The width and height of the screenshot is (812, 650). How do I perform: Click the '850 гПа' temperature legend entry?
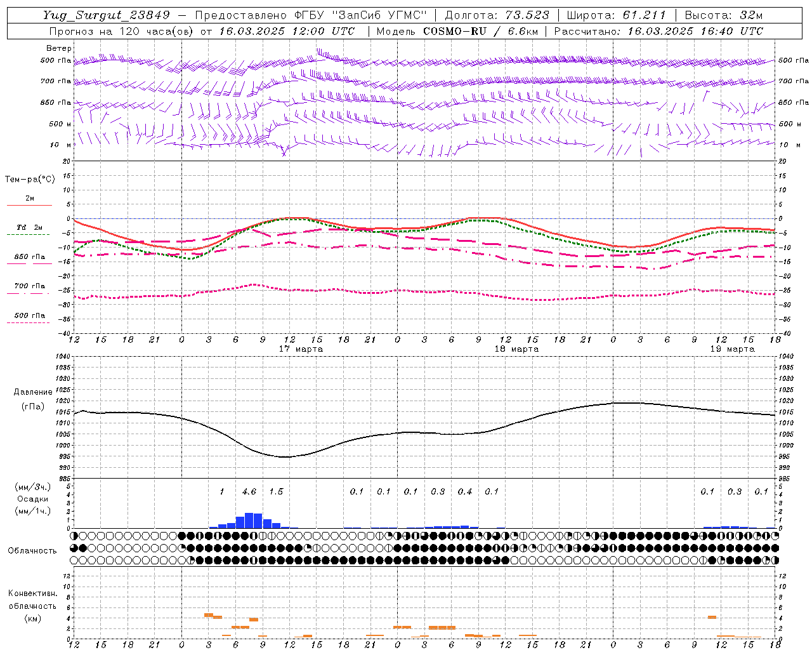(x=30, y=257)
